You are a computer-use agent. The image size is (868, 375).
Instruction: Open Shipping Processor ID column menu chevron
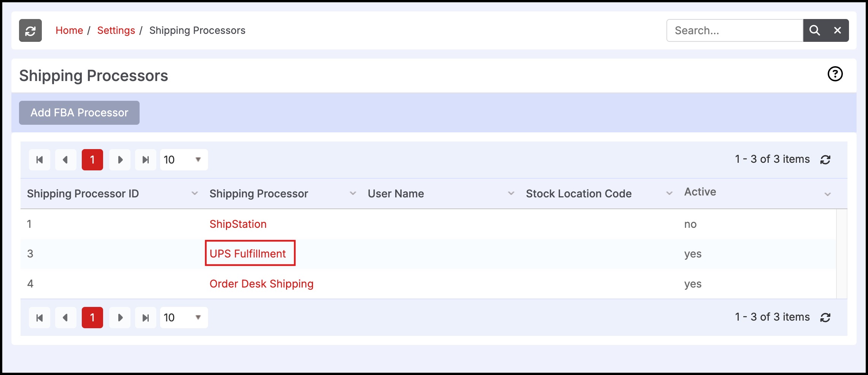(x=195, y=194)
